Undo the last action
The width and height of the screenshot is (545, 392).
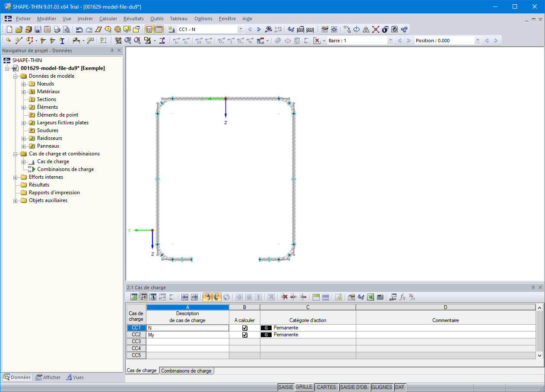[79, 29]
